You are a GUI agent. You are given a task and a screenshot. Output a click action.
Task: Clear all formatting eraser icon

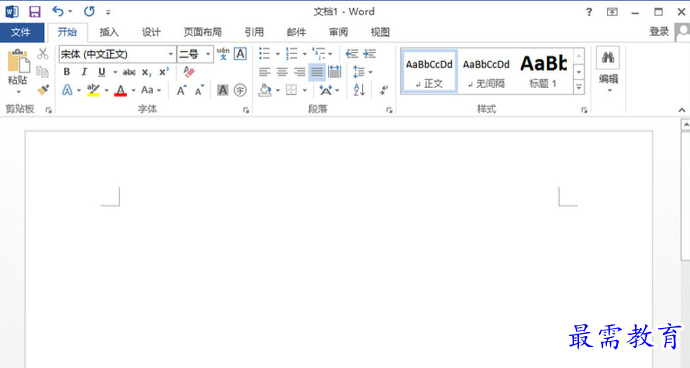pyautogui.click(x=189, y=72)
